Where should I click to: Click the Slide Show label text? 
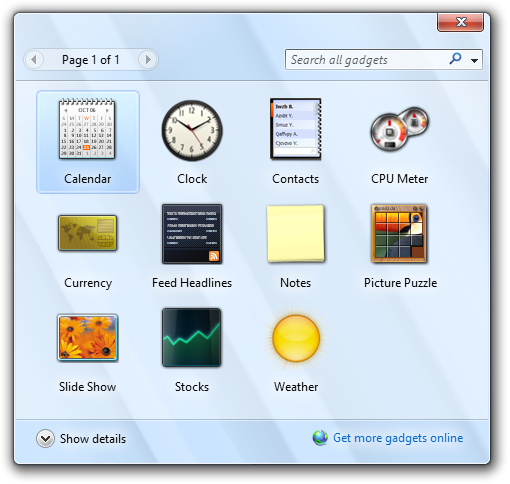pos(88,387)
